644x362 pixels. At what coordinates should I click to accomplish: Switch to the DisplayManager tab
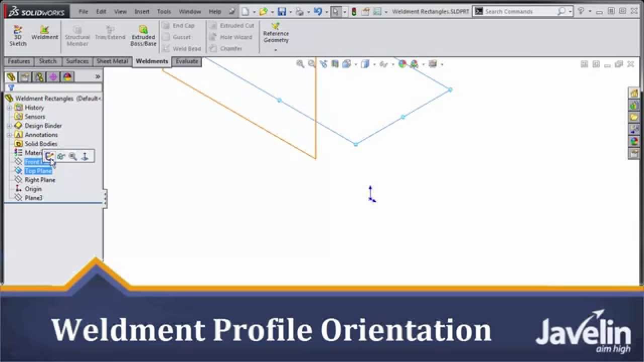point(67,77)
